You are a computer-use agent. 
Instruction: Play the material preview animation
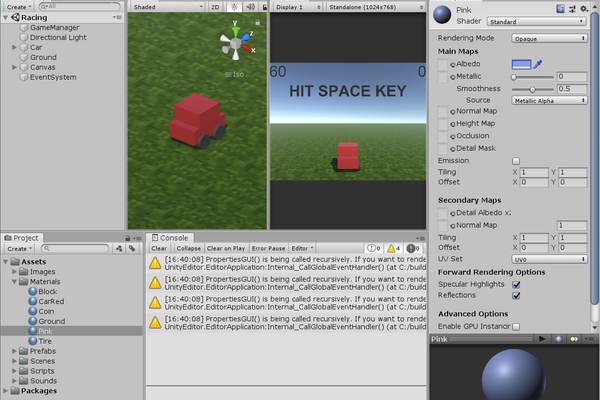click(542, 339)
